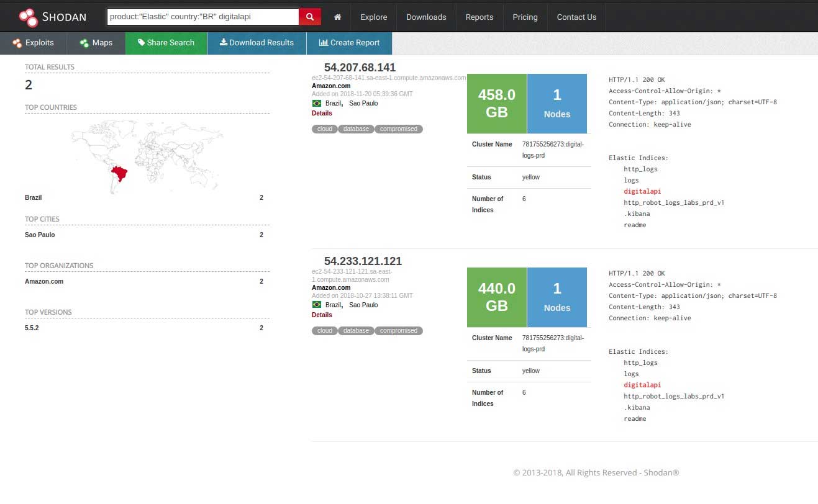The width and height of the screenshot is (818, 504).
Task: Filter by Sao Paulo in Top Cities
Action: tap(40, 235)
